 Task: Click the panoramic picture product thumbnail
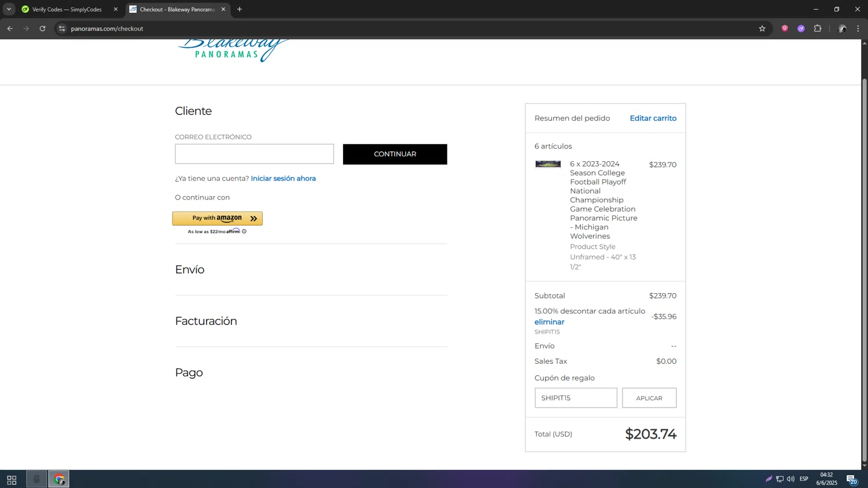coord(548,164)
